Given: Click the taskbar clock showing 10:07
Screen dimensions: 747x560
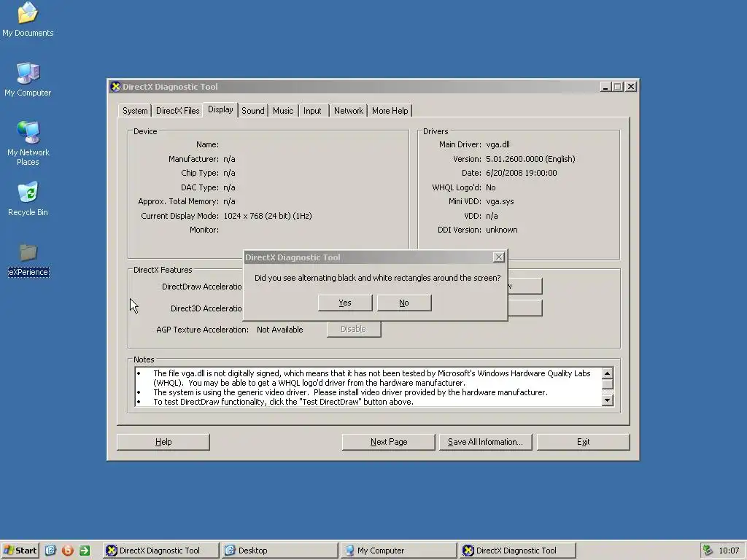Looking at the screenshot, I should tap(729, 551).
